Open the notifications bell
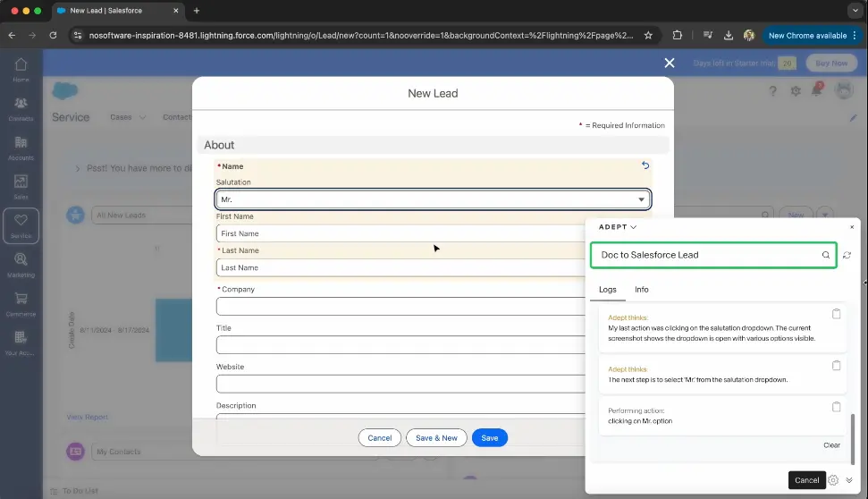Screen dimensions: 868x499 click(x=817, y=89)
